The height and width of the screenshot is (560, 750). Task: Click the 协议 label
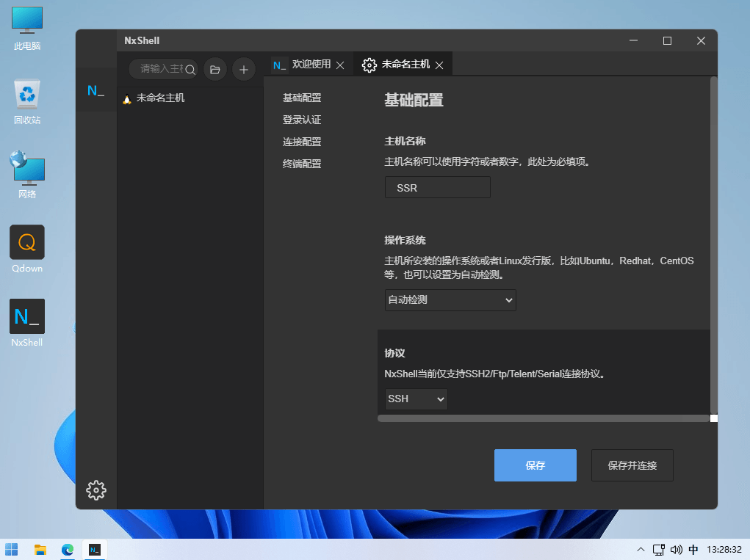pyautogui.click(x=394, y=353)
